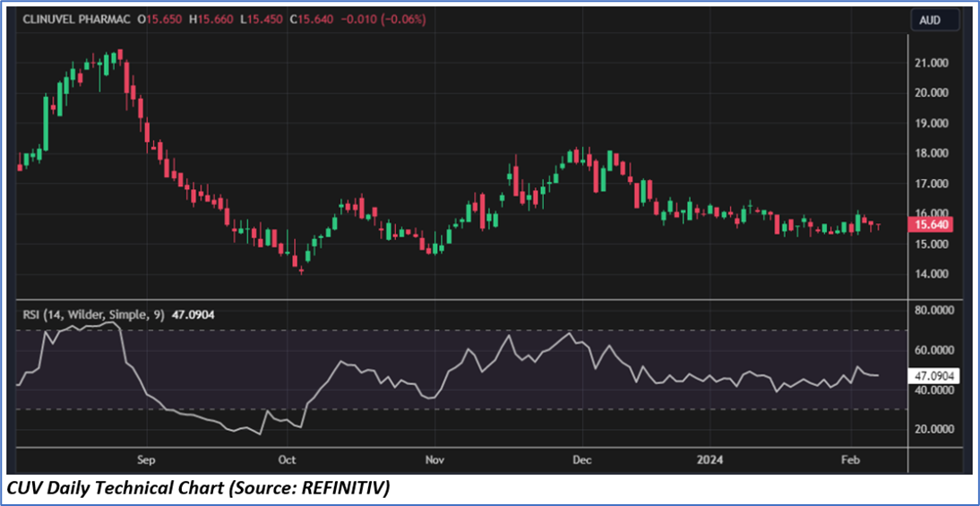This screenshot has width=980, height=506.
Task: Select the Sep date axis label
Action: (145, 460)
